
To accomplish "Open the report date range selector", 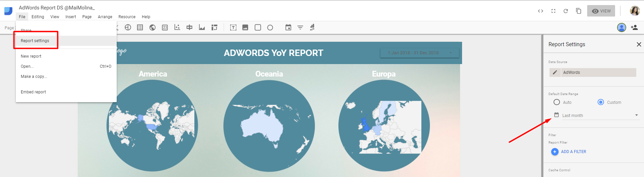I will (x=419, y=53).
